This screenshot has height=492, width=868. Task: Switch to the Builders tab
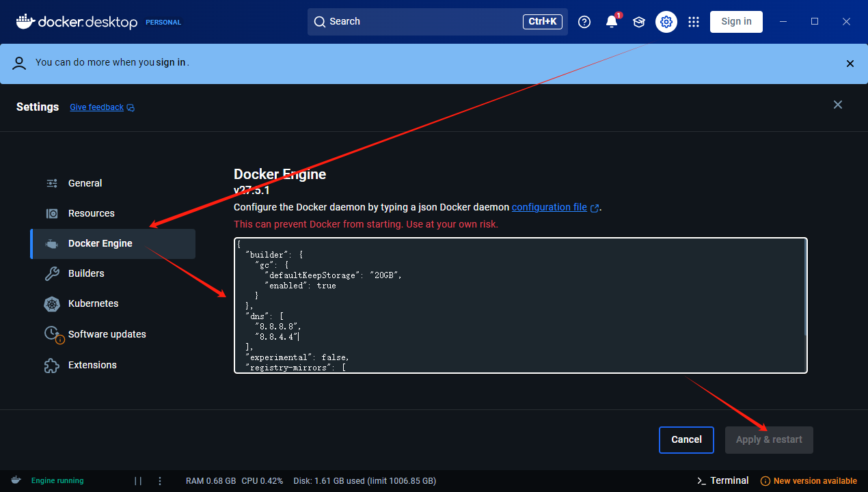pyautogui.click(x=113, y=273)
